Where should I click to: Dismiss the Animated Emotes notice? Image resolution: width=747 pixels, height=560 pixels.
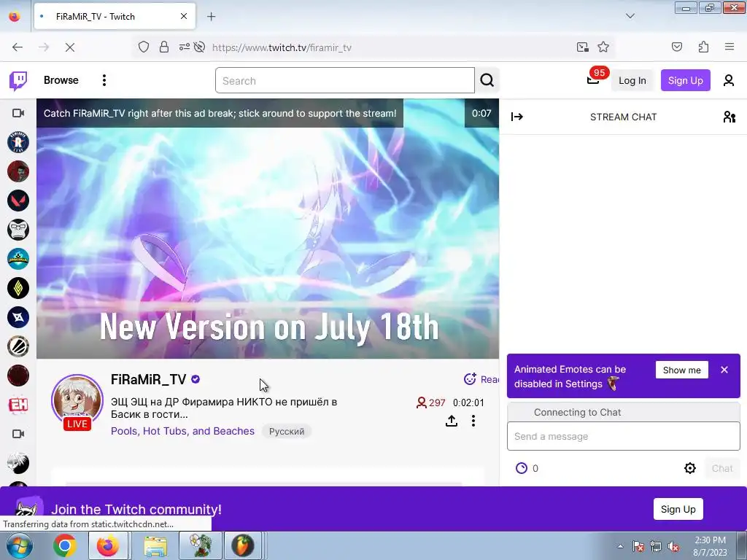coord(724,370)
